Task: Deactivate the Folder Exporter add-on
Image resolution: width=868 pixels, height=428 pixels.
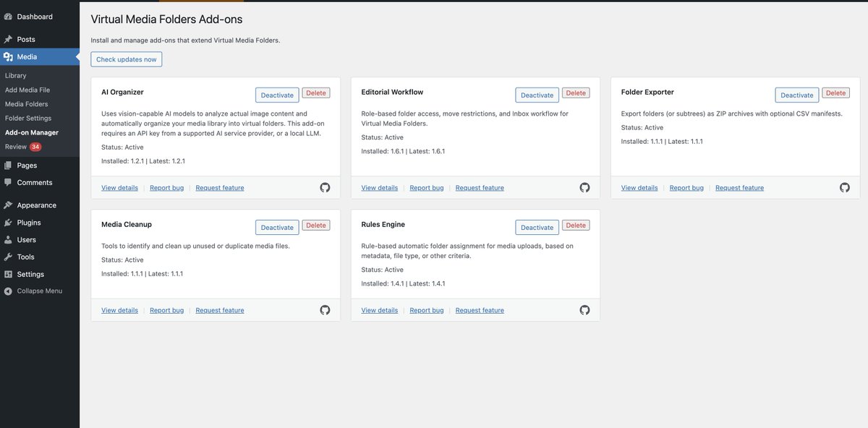Action: point(797,95)
